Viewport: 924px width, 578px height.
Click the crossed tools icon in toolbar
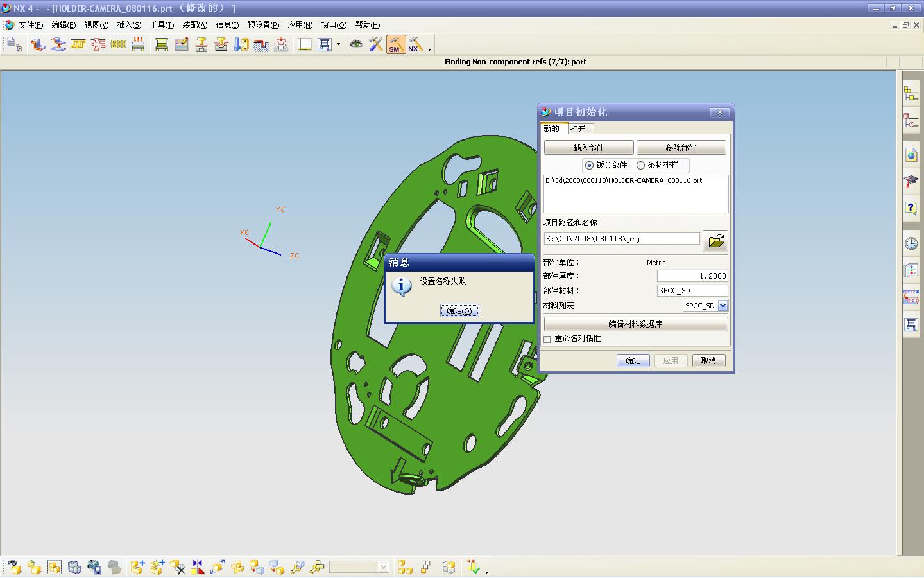coord(375,44)
